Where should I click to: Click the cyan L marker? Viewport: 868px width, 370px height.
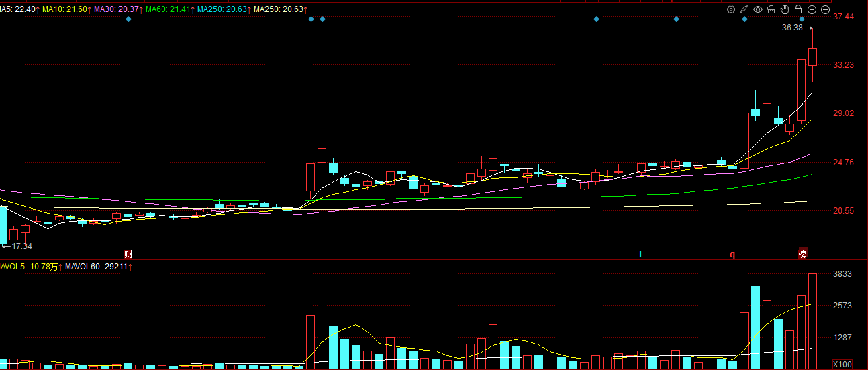[641, 255]
